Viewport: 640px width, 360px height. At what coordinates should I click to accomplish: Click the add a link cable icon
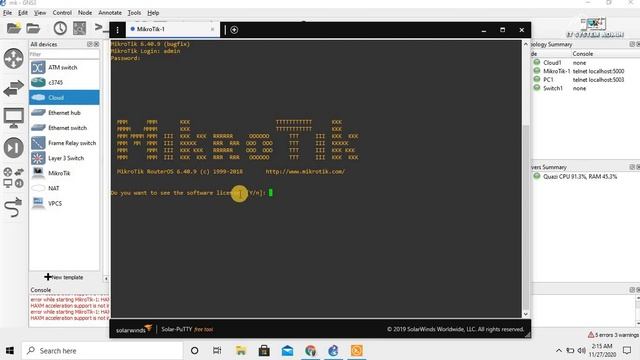click(13, 207)
